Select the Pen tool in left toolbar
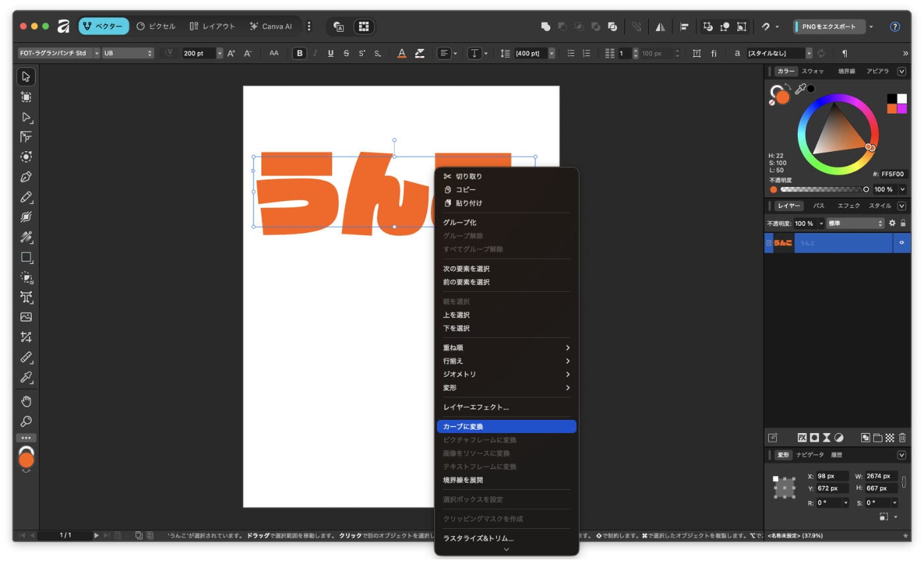This screenshot has height=571, width=924. pyautogui.click(x=26, y=177)
